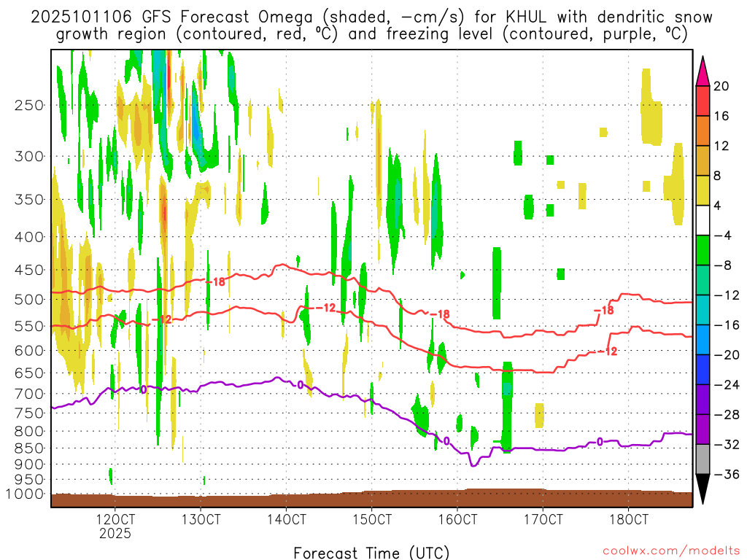Click the Forecast Time (UTC) axis label
747x560 pixels.
tap(371, 553)
